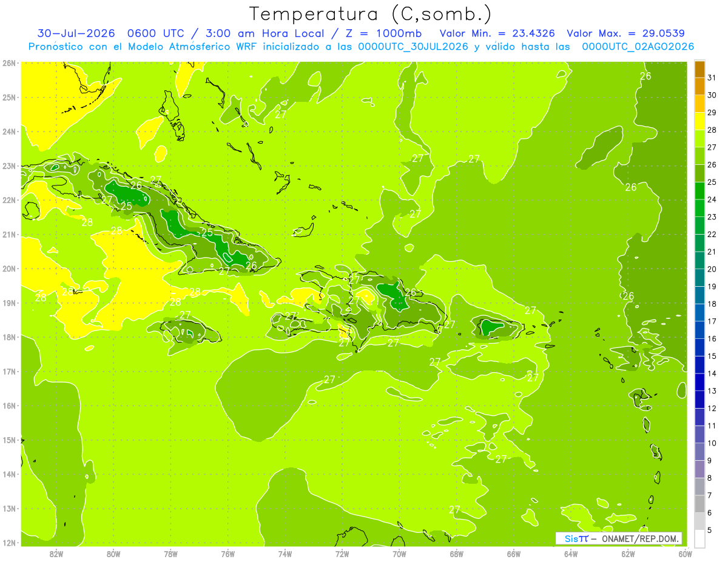Click "Valor Min. = 23.4326" text
This screenshot has height=562, width=728.
pos(497,33)
